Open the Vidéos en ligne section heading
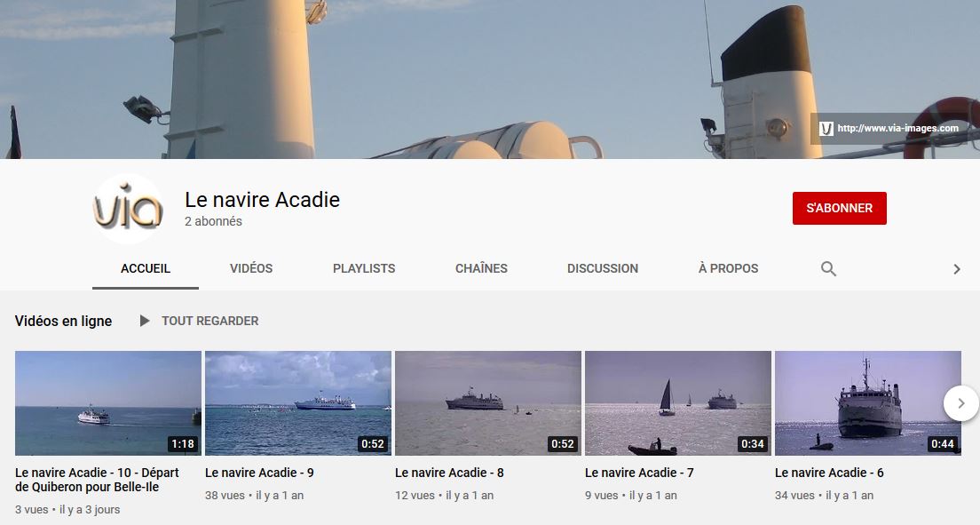This screenshot has width=980, height=525. (x=63, y=321)
